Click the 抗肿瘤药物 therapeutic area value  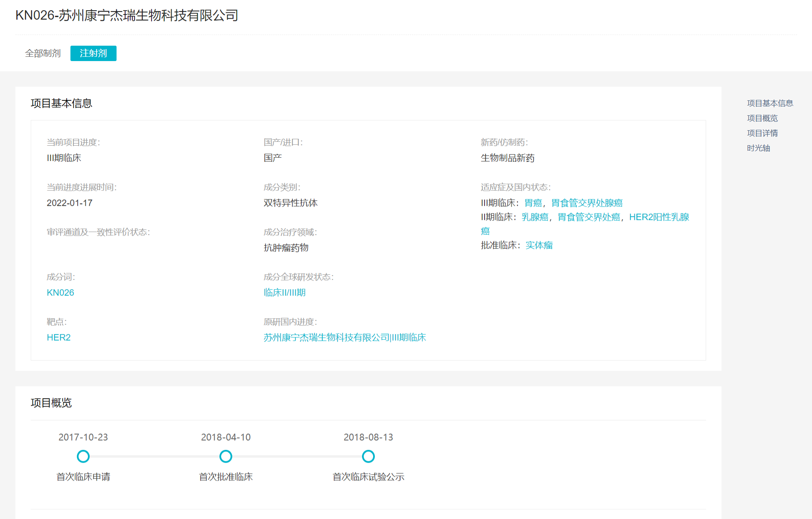[x=286, y=248]
